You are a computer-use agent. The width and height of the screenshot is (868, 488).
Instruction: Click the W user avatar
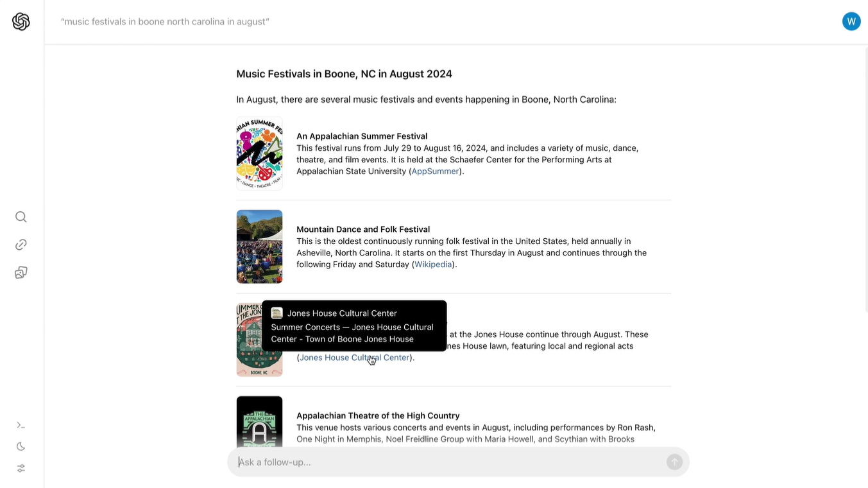point(851,21)
